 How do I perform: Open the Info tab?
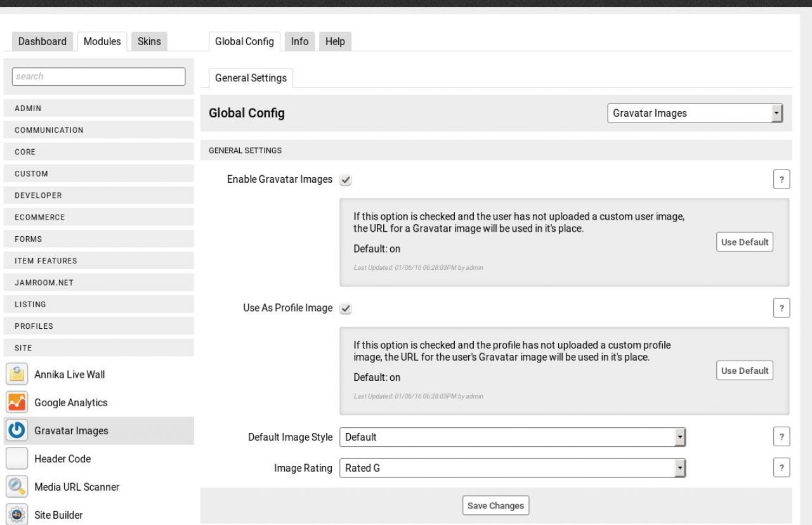click(x=299, y=41)
